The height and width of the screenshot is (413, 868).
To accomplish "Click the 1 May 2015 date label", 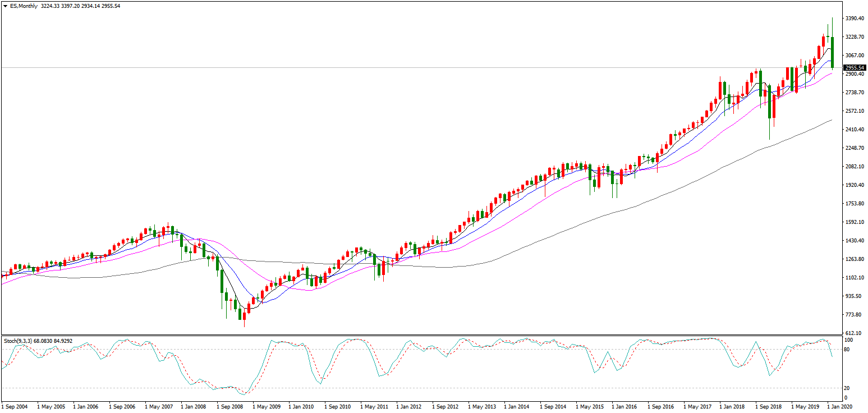I will pyautogui.click(x=590, y=406).
